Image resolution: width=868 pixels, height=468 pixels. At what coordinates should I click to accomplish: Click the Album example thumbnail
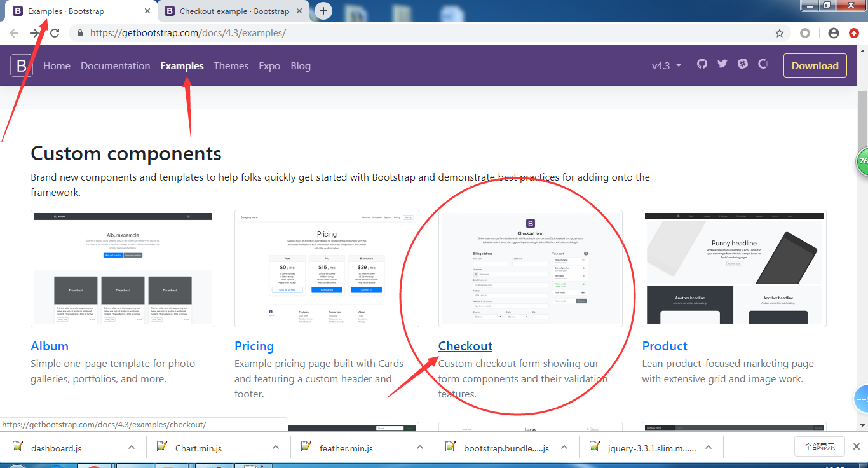tap(123, 268)
